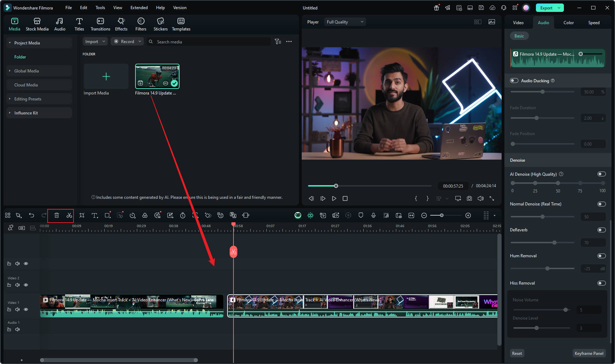The image size is (615, 364).
Task: Open the Templates tab
Action: click(x=181, y=24)
